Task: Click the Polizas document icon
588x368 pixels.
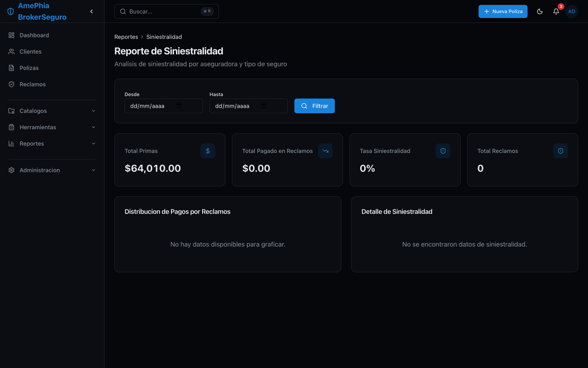Action: pos(11,68)
